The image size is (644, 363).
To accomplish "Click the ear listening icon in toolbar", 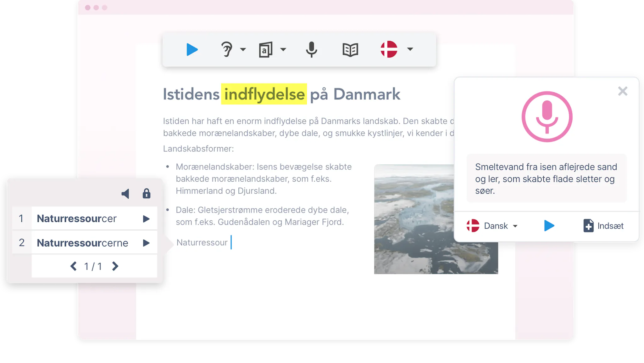I will point(226,49).
